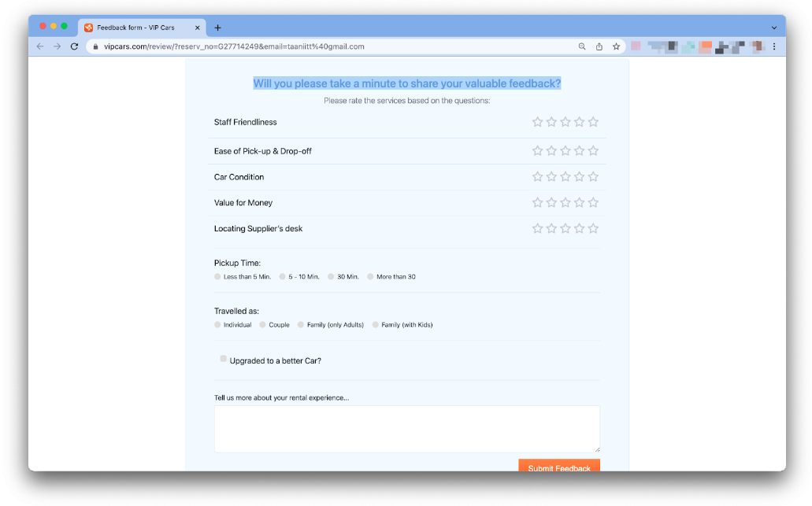Open the browser zoom magnifier icon
Viewport: 812px width, 506px height.
pyautogui.click(x=582, y=46)
